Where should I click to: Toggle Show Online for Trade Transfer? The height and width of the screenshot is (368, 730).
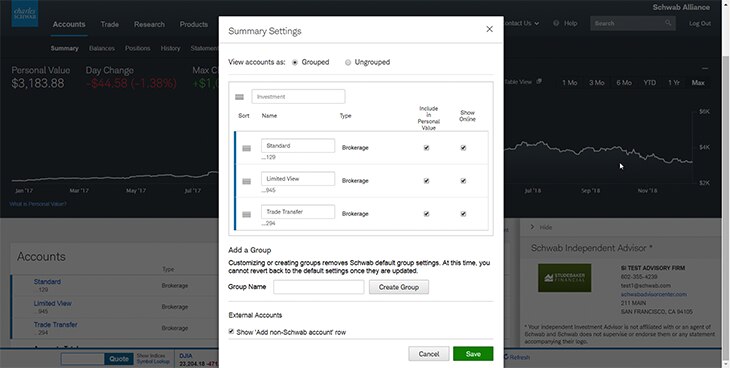pos(463,214)
